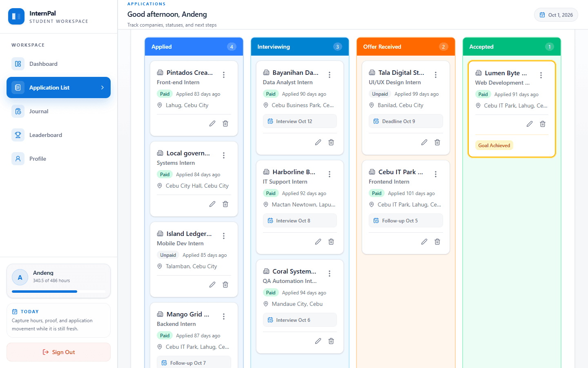Open the Lumen Byte card options menu
The height and width of the screenshot is (368, 588).
pyautogui.click(x=541, y=75)
